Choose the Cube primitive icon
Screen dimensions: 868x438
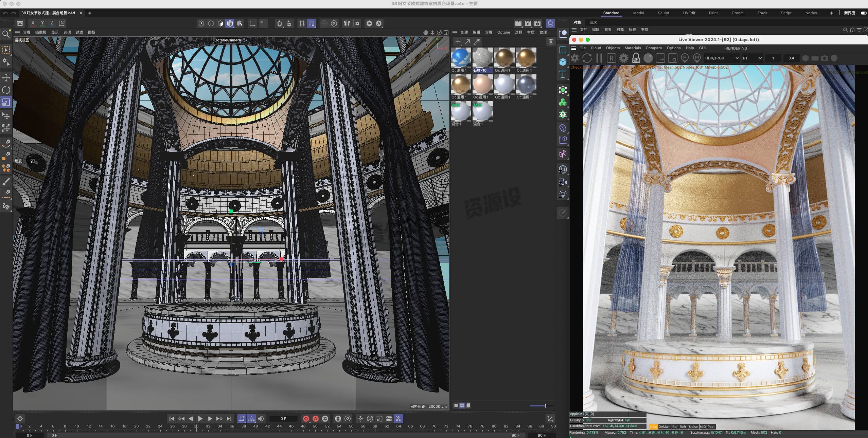[x=563, y=62]
